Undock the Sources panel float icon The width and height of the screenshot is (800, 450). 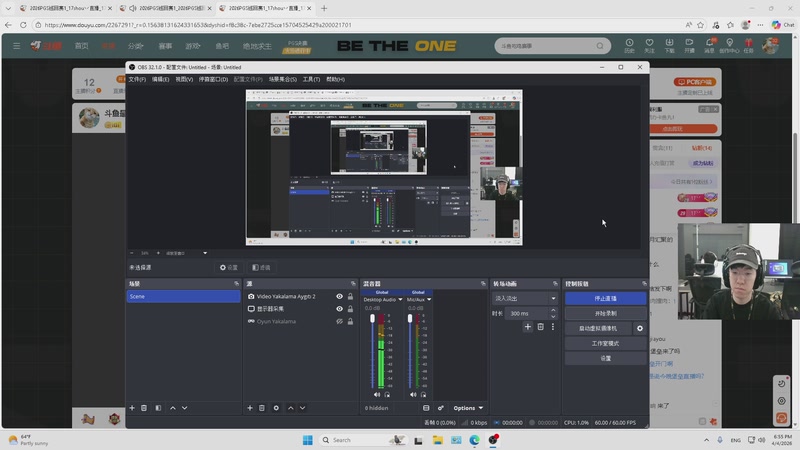tap(353, 284)
